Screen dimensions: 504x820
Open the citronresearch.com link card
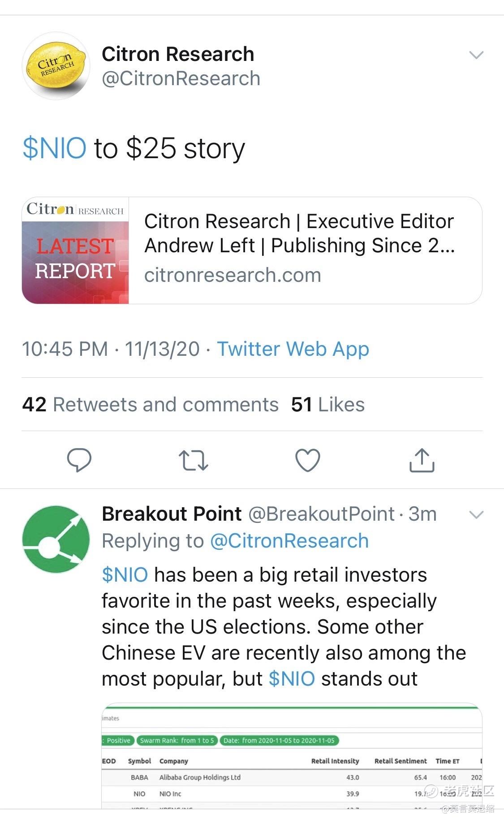[x=252, y=250]
